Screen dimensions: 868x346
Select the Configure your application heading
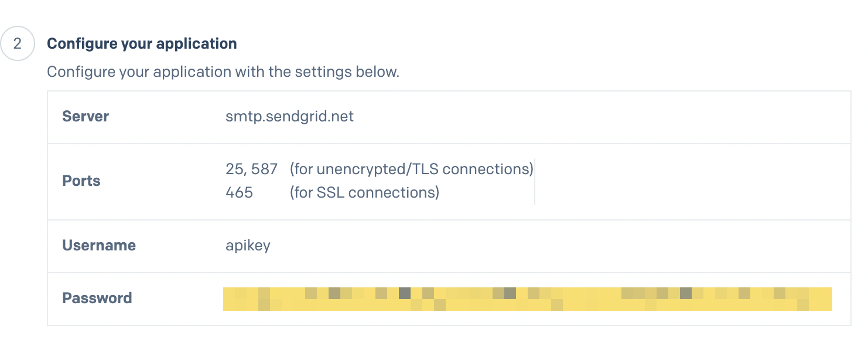click(142, 44)
